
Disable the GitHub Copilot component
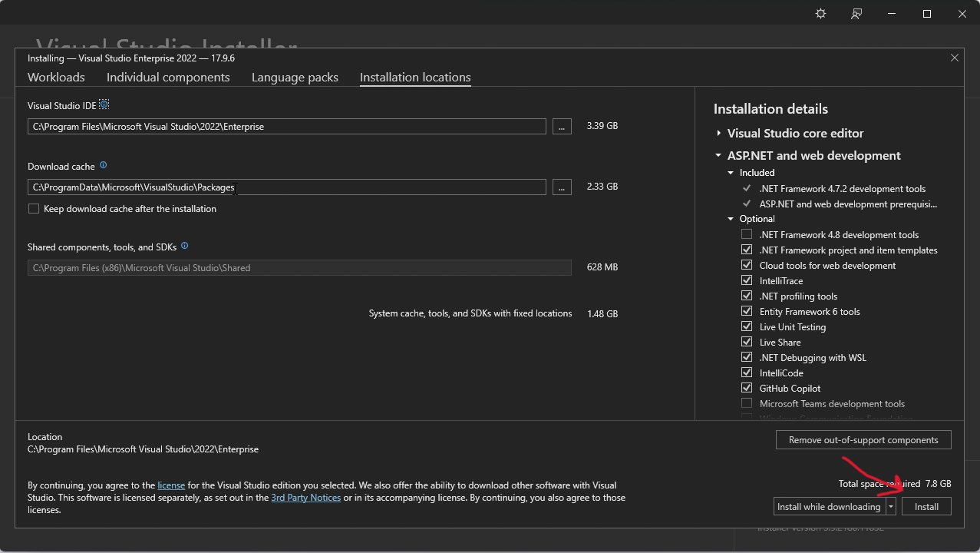click(x=747, y=388)
